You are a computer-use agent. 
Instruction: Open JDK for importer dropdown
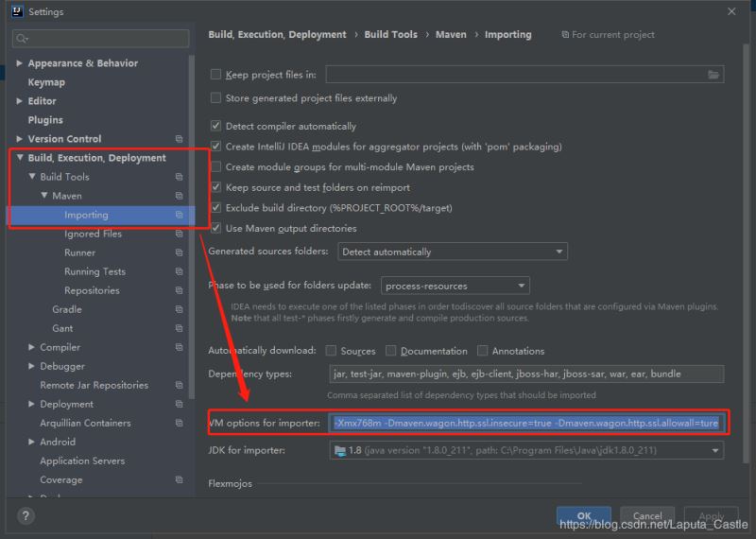(x=526, y=450)
